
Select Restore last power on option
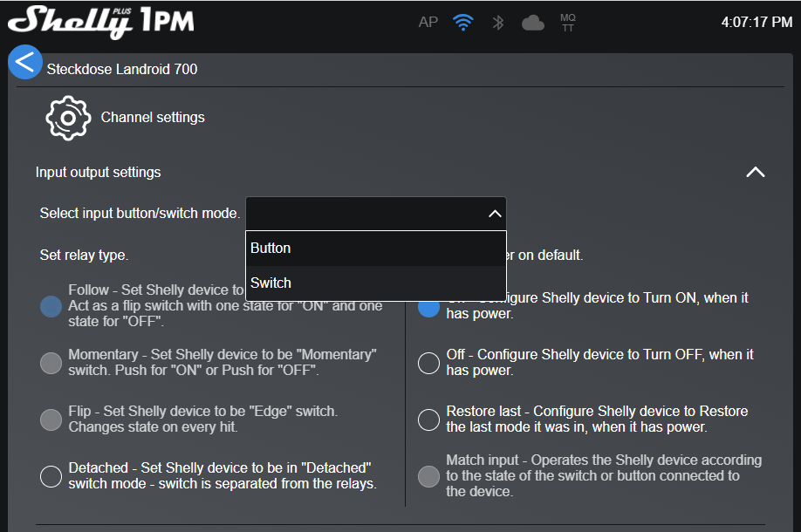click(428, 419)
